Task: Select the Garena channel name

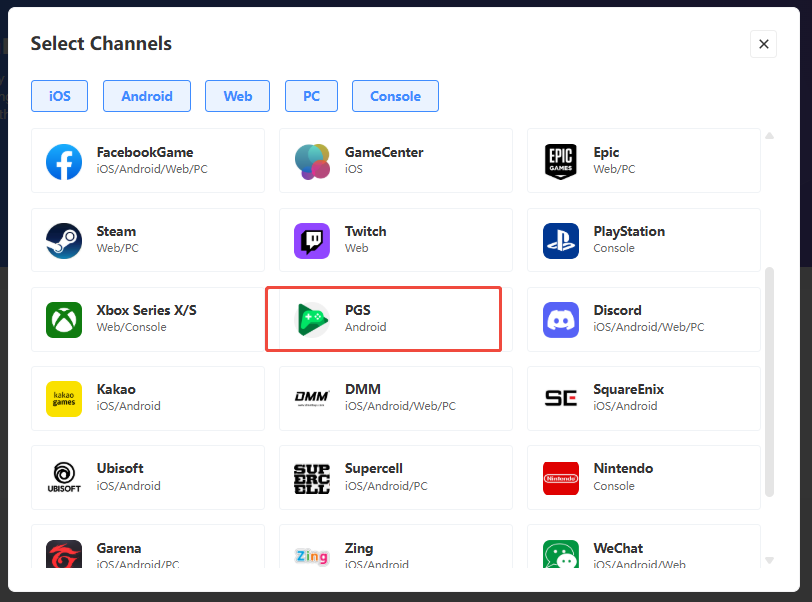Action: coord(119,548)
